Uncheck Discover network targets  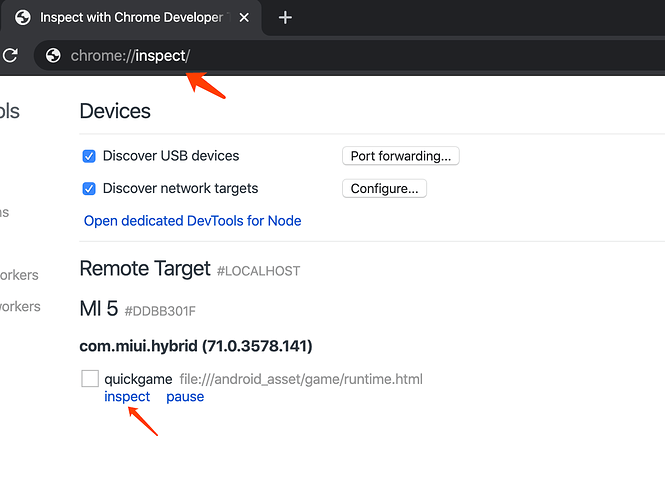[89, 188]
